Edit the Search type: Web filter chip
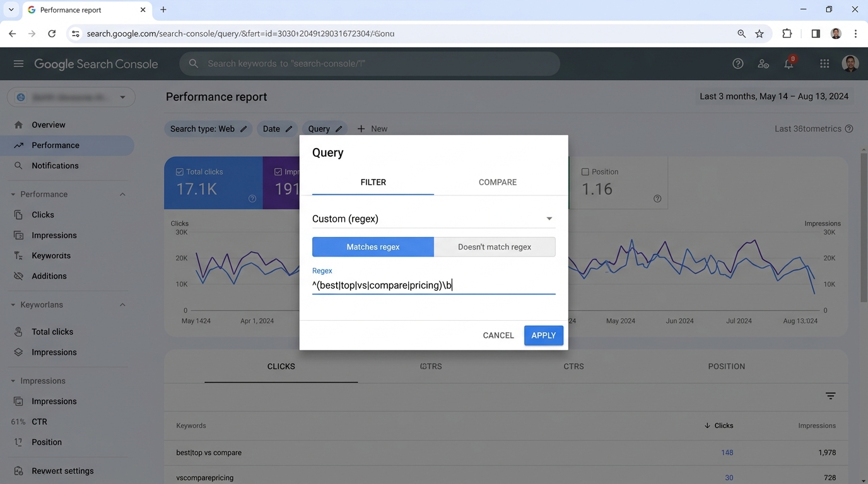Screen dimensions: 868x484 tap(208, 129)
